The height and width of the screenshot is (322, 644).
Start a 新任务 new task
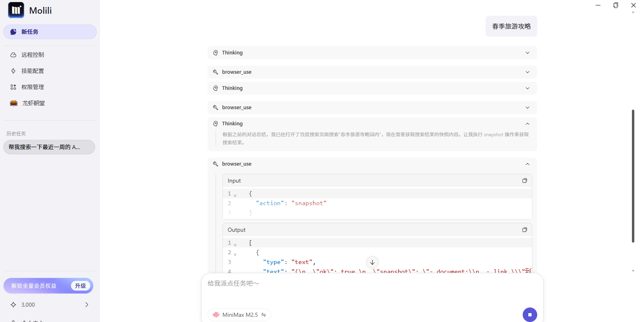[x=50, y=32]
